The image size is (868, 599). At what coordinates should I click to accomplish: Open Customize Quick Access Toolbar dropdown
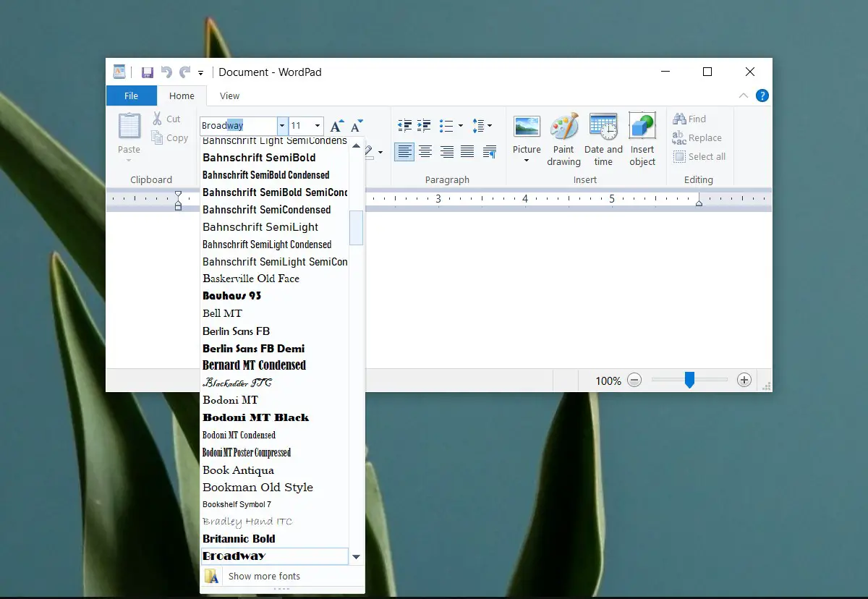pyautogui.click(x=200, y=73)
